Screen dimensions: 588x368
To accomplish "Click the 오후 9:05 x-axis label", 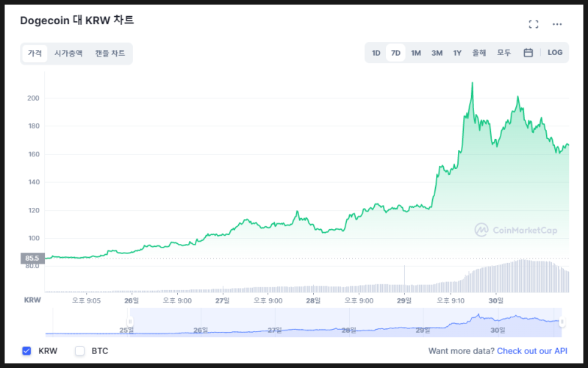I will 86,300.
